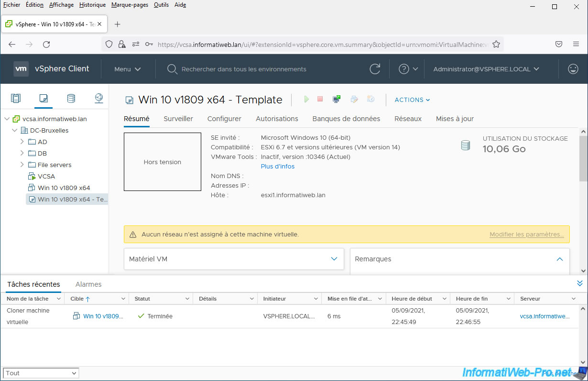Click the storage usage cylinder icon
The width and height of the screenshot is (588, 381).
pyautogui.click(x=466, y=145)
